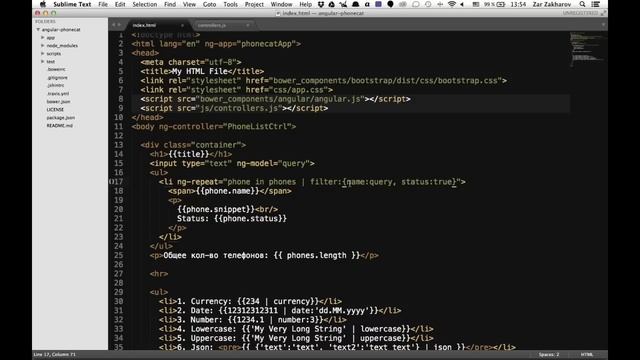This screenshot has height=360, width=640.
Task: Expand the app folder
Action: [x=42, y=38]
